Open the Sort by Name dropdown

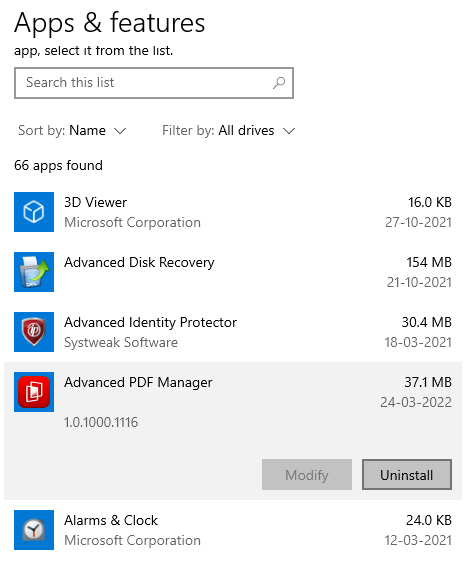pyautogui.click(x=72, y=131)
